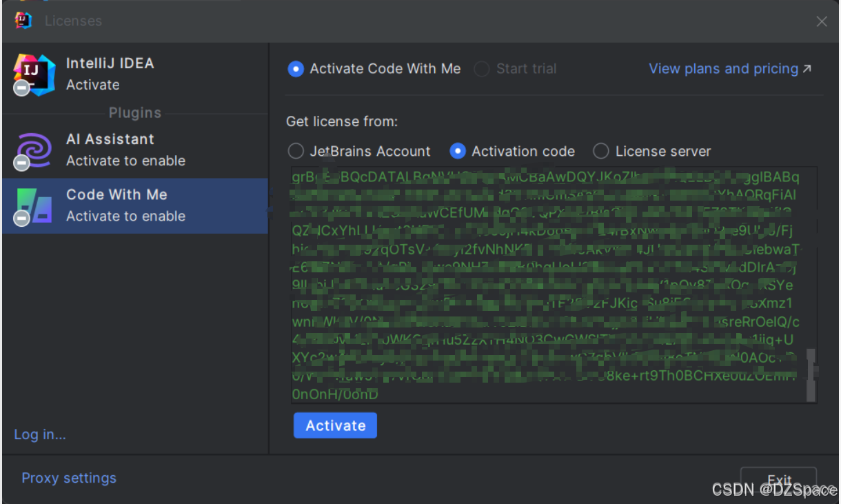
Task: Click the JetBrains logo in the title bar
Action: coord(23,21)
